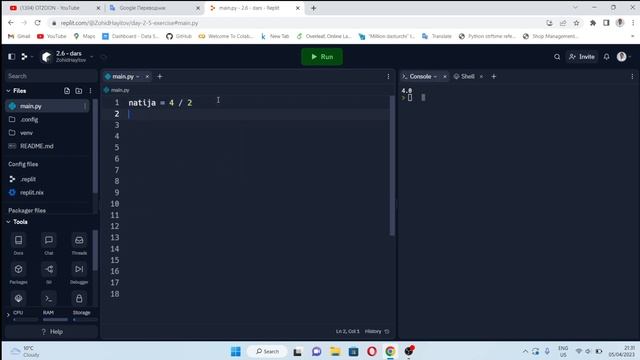Select main.py in the file tree
The height and width of the screenshot is (360, 640).
(47, 106)
